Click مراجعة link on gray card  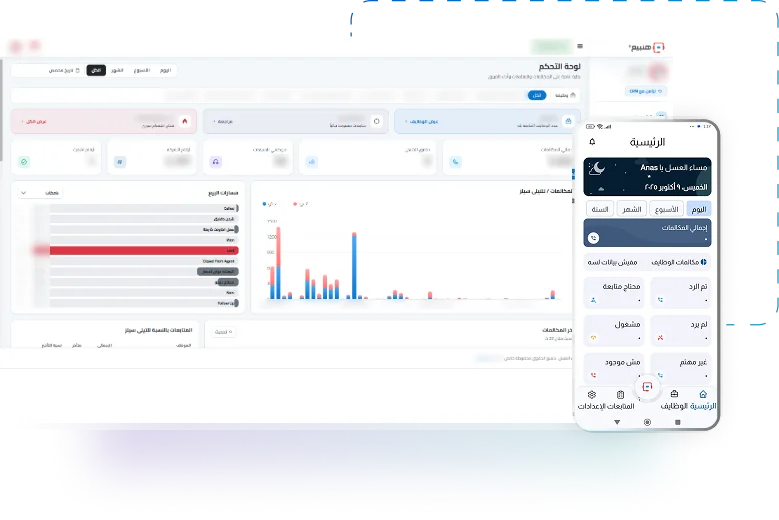click(223, 122)
